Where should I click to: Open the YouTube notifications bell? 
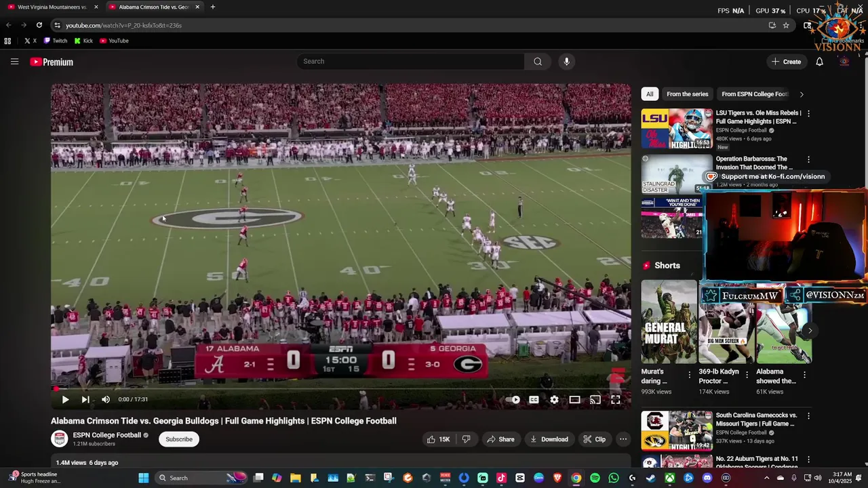point(819,62)
